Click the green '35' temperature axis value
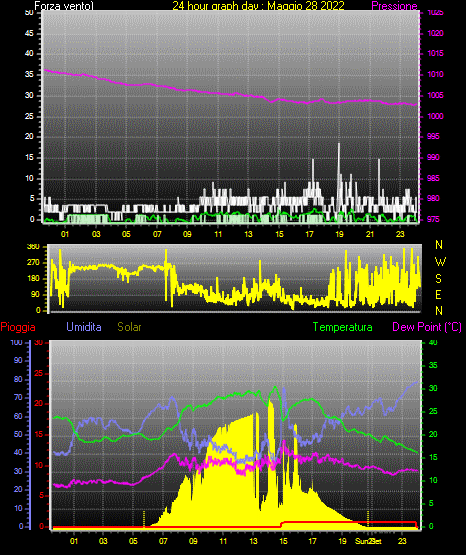Screen dimensions: 466x555 click(x=433, y=365)
